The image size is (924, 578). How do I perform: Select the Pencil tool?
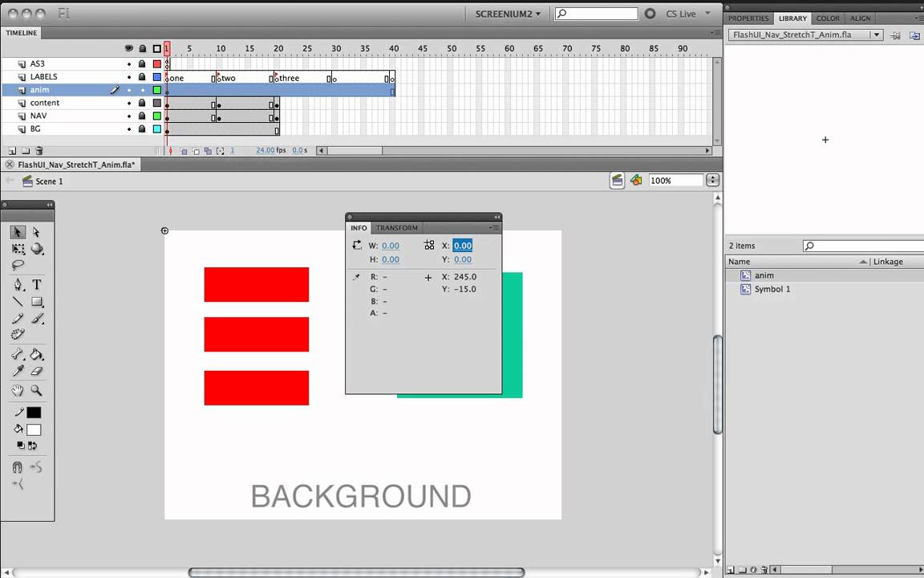click(18, 319)
